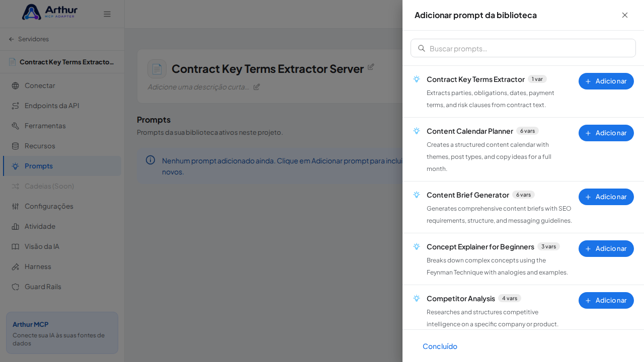Select Concept Explainer for Beginners title
Image resolution: width=644 pixels, height=362 pixels.
(x=480, y=246)
